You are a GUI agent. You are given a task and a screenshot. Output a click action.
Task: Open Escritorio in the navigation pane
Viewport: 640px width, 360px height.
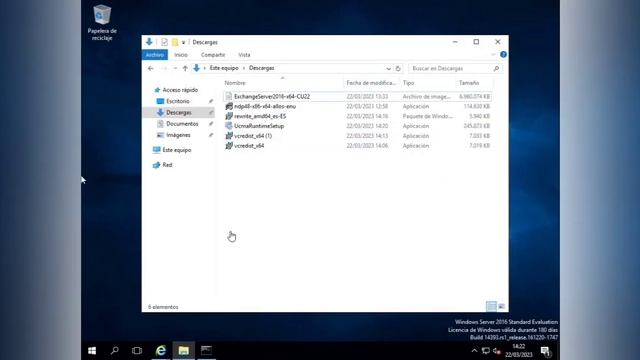tap(178, 101)
